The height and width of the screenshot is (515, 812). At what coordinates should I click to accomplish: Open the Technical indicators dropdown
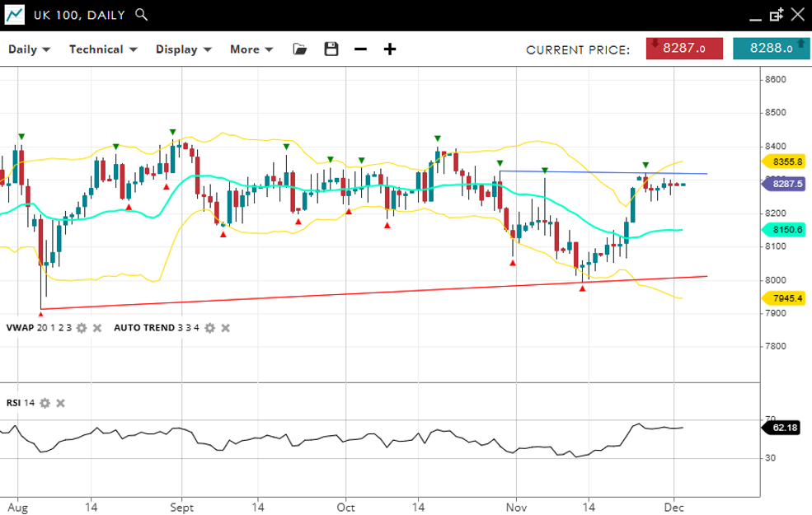(x=102, y=49)
